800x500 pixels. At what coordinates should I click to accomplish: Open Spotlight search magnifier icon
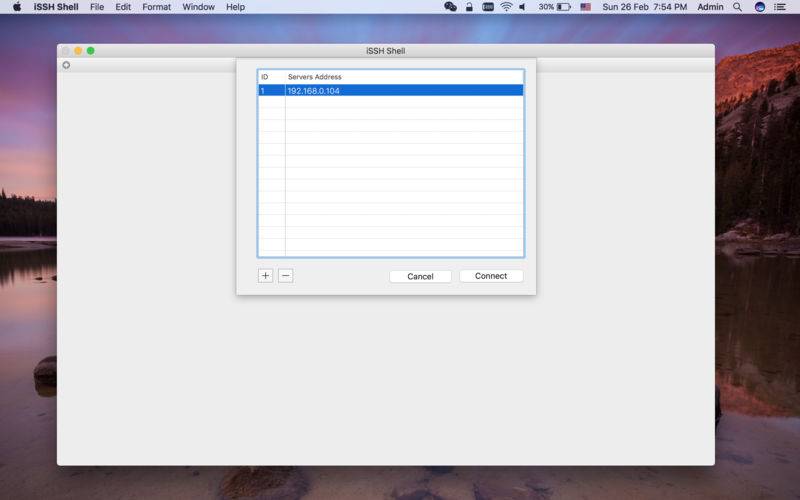[737, 7]
